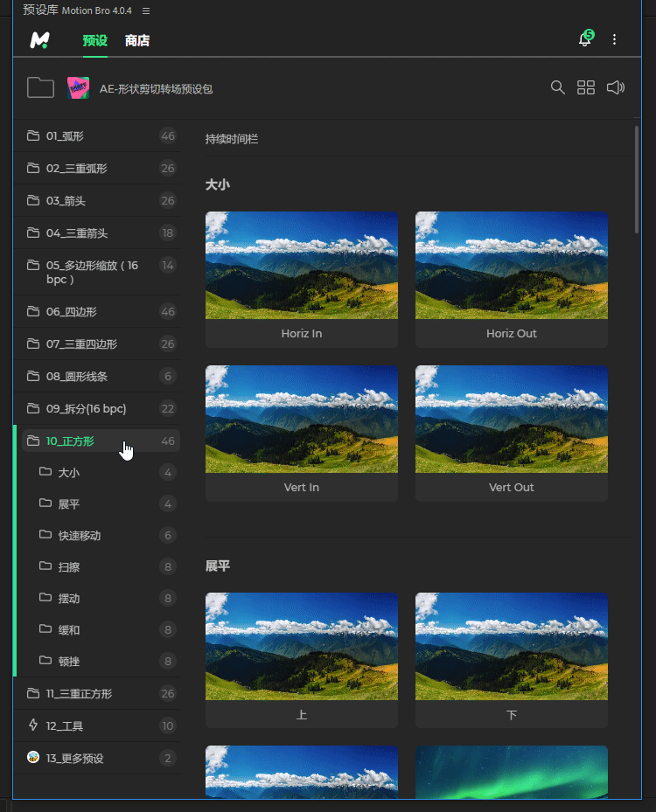This screenshot has height=812, width=656.
Task: Select the 展平 subfolder
Action: click(x=103, y=503)
